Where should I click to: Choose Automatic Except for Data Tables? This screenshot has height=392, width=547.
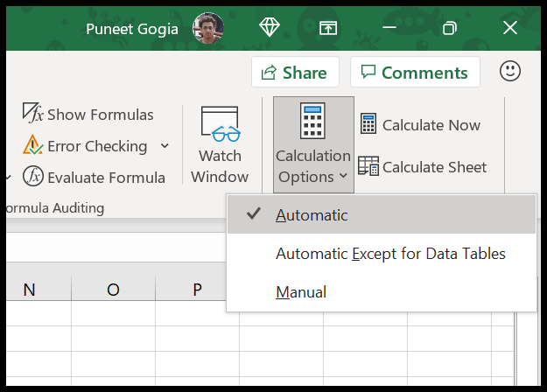coord(390,254)
